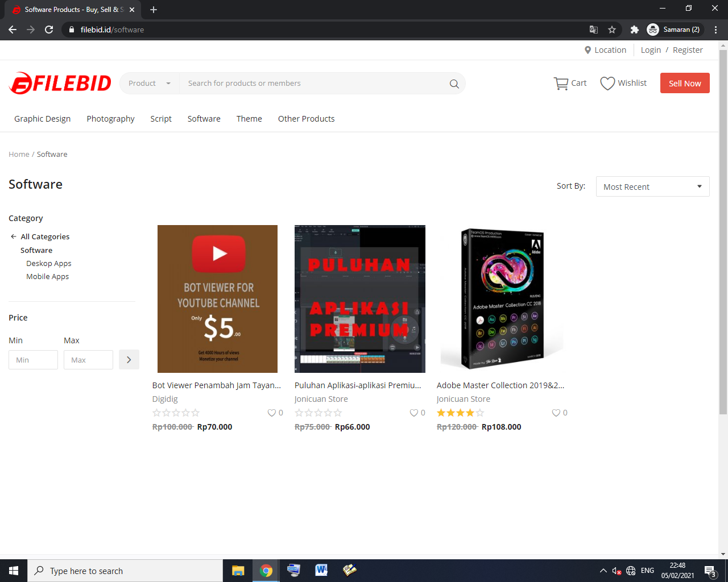This screenshot has height=582, width=728.
Task: Apply price filter arrow button
Action: [x=129, y=360]
